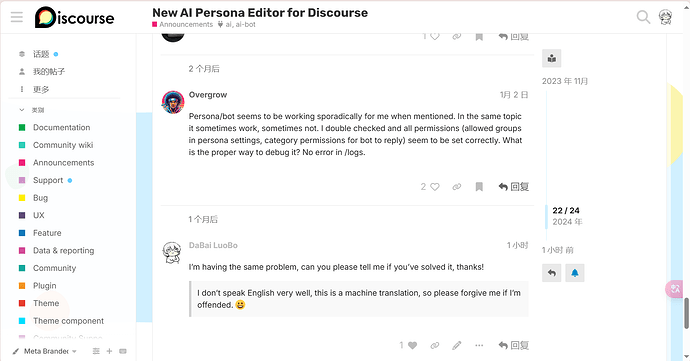The image size is (690, 361).
Task: Bookmark Overgrow's post
Action: pyautogui.click(x=479, y=187)
